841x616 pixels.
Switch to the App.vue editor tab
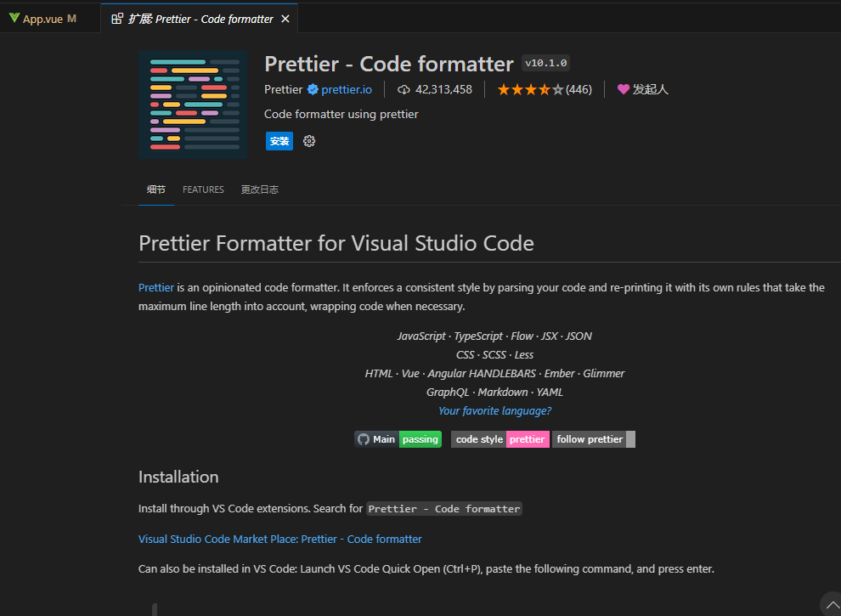coord(42,19)
